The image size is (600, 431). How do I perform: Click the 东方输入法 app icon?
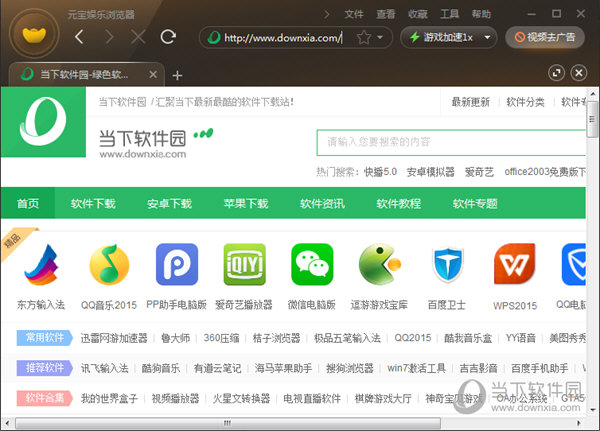[41, 265]
